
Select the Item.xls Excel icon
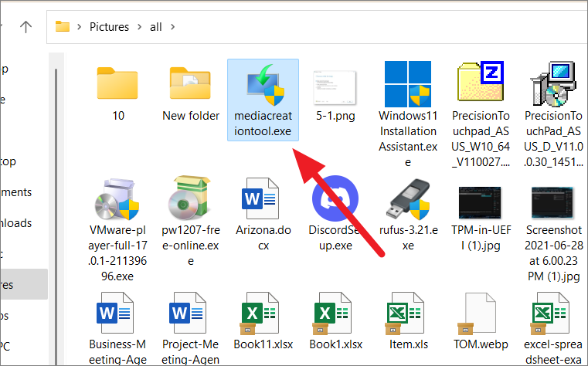405,314
